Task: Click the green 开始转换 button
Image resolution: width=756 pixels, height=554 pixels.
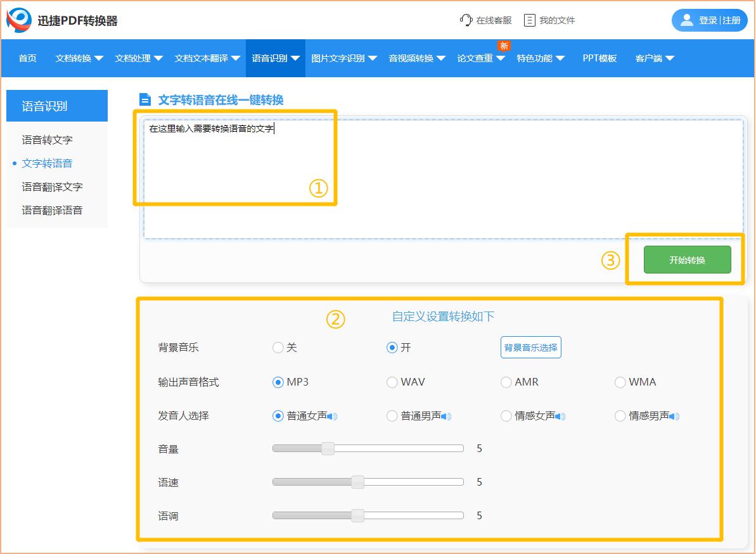Action: (688, 260)
